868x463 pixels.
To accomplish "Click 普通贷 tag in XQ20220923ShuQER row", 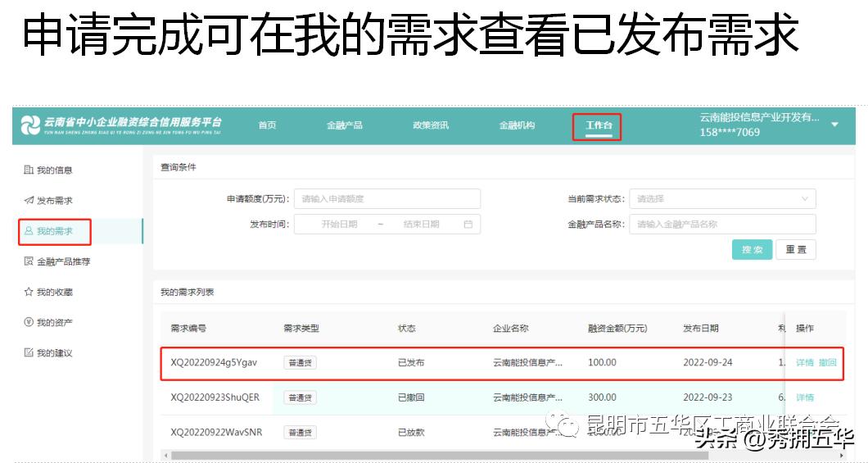I will (300, 397).
